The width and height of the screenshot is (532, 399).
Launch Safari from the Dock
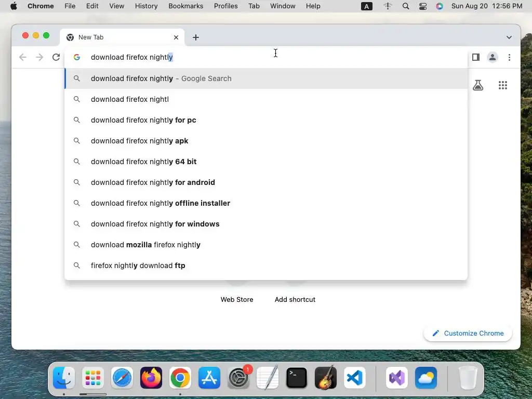coord(122,378)
